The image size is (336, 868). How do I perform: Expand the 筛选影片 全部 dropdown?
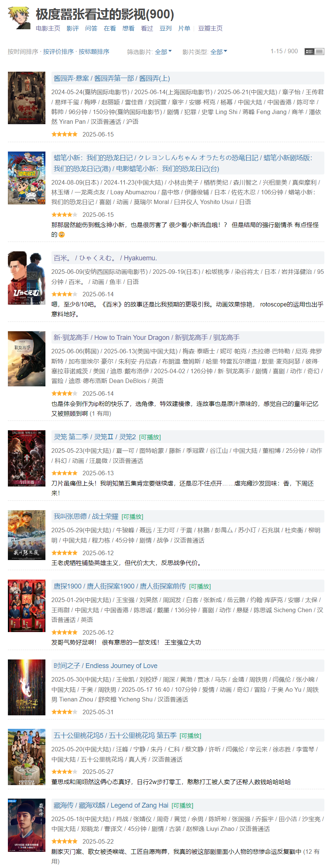163,52
